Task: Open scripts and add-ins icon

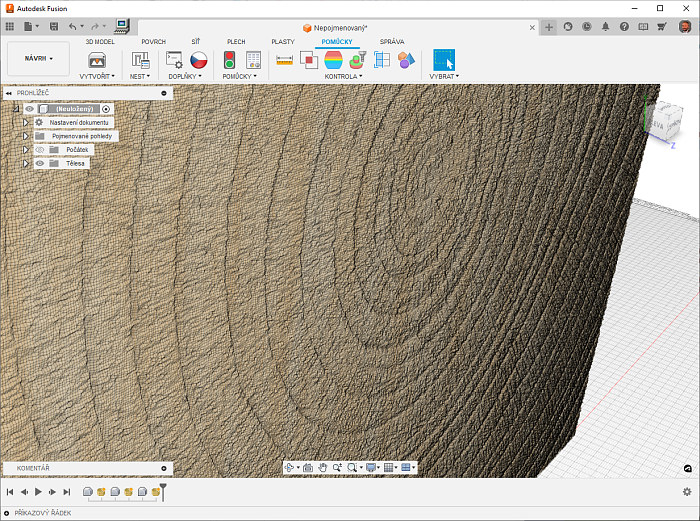Action: [174, 60]
